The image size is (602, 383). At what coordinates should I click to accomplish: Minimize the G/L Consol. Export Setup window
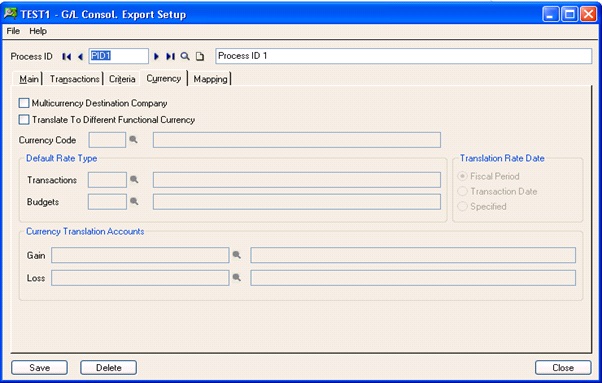tap(551, 14)
